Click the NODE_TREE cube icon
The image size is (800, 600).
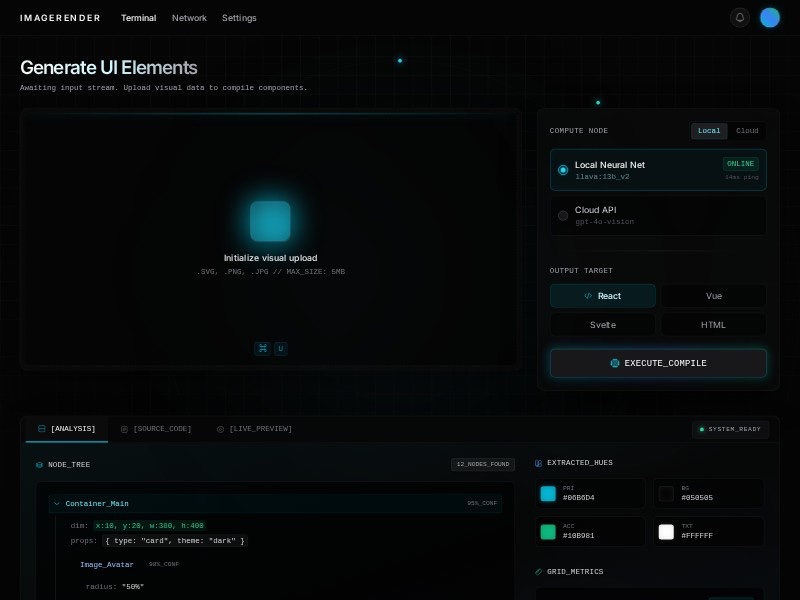(x=39, y=465)
